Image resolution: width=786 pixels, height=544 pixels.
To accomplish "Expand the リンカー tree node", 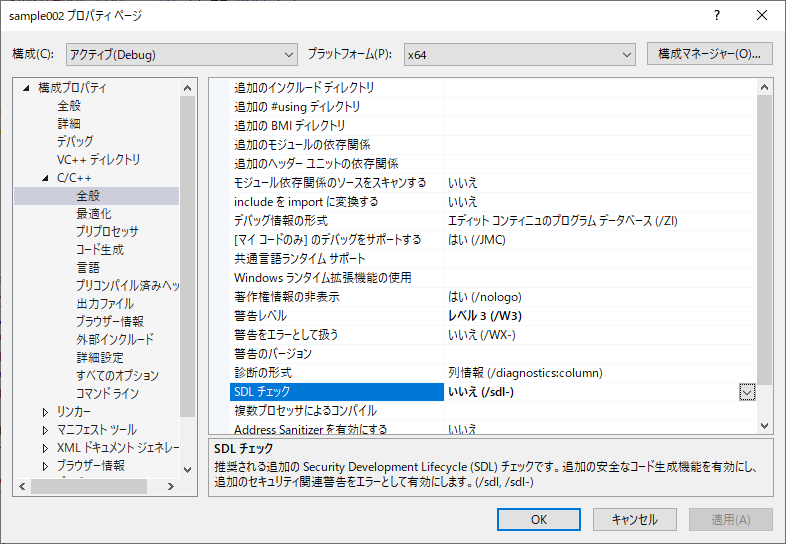I will (46, 412).
